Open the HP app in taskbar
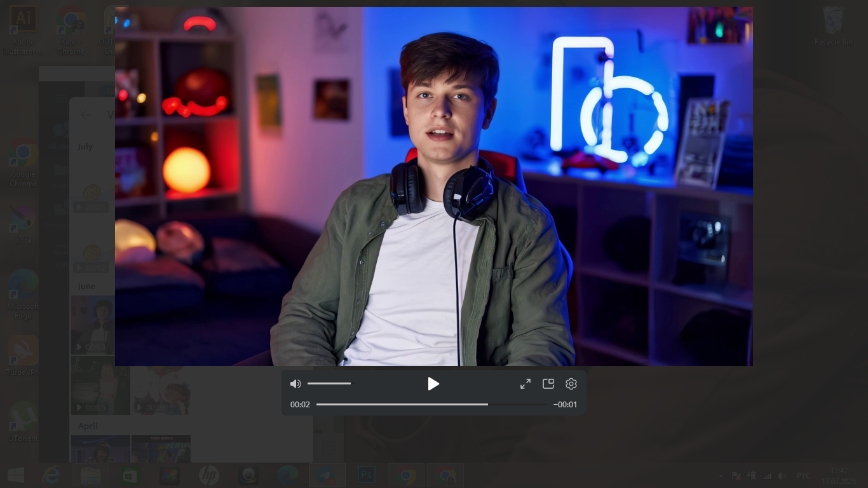The image size is (868, 488). click(x=208, y=475)
